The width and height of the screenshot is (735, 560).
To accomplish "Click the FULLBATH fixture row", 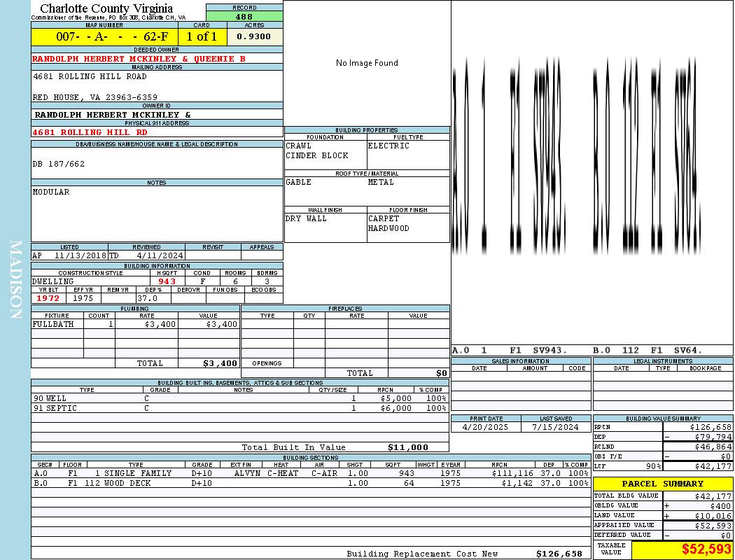I will tap(136, 324).
